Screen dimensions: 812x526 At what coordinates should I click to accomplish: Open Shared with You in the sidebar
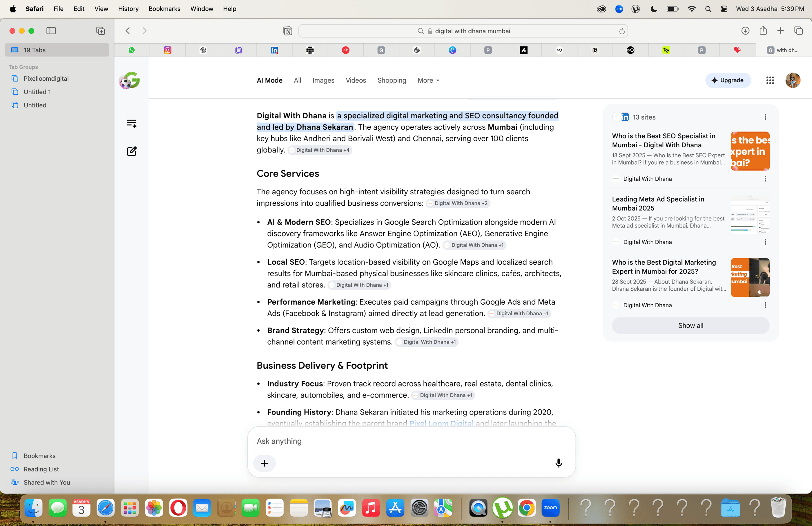pos(47,482)
